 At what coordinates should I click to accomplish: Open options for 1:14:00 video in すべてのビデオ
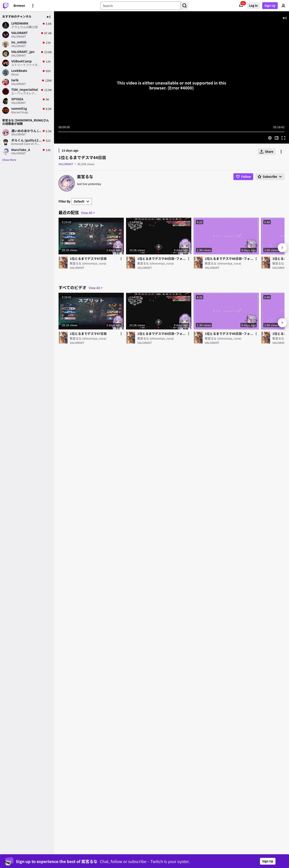click(x=189, y=334)
